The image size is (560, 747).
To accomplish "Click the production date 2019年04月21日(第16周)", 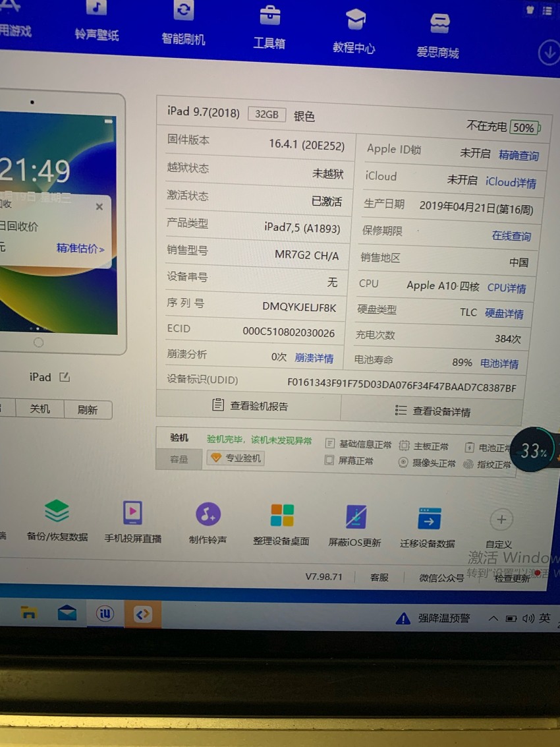I will pyautogui.click(x=476, y=208).
